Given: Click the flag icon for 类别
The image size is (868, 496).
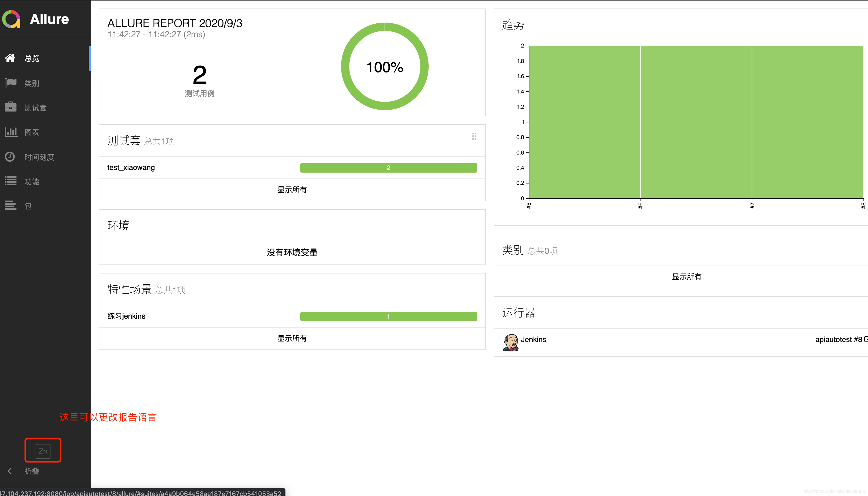Looking at the screenshot, I should coord(11,83).
